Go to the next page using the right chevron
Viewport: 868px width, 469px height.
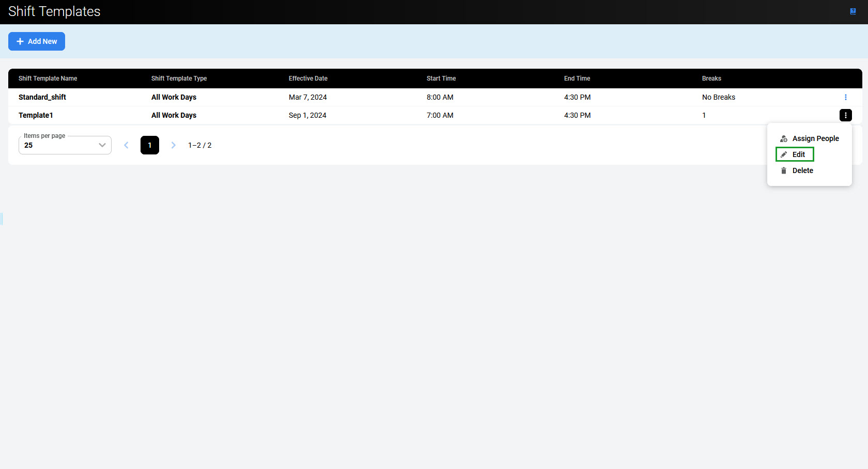point(174,145)
